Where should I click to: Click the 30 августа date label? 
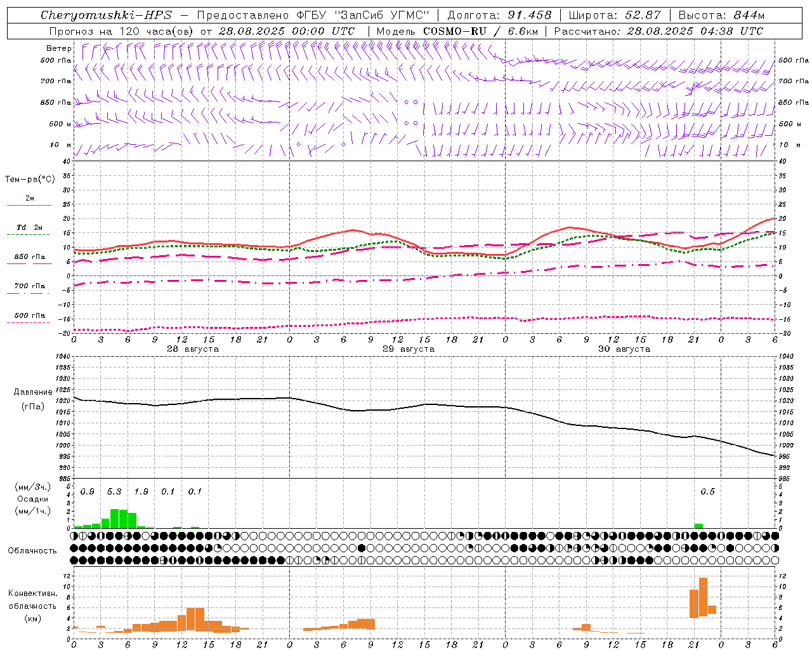pyautogui.click(x=624, y=349)
